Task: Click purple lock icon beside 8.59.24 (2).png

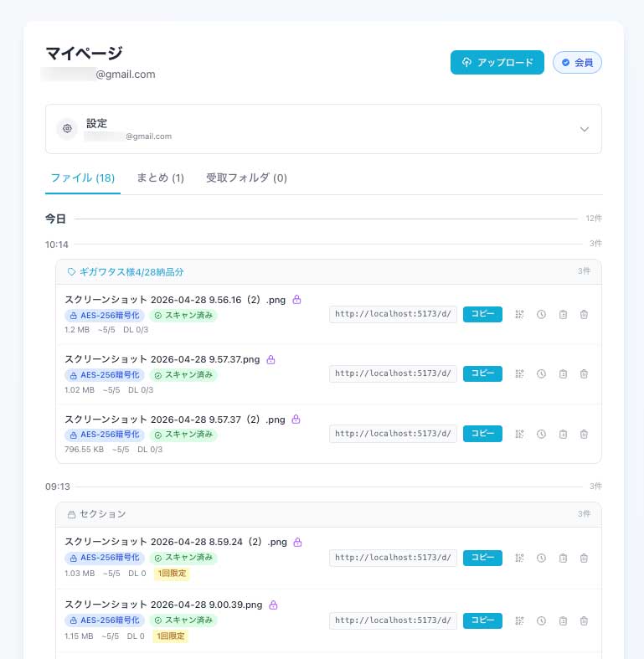Action: tap(297, 542)
